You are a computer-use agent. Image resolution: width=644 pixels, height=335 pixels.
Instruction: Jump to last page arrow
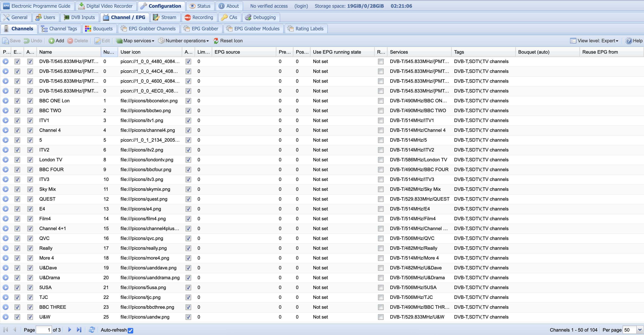[x=79, y=330]
